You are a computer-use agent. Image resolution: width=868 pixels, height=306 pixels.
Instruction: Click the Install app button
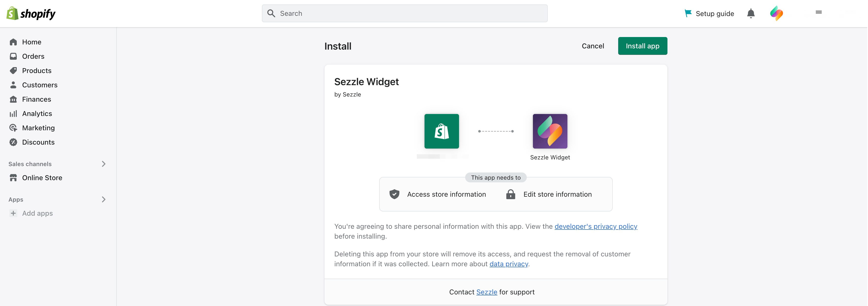coord(642,46)
